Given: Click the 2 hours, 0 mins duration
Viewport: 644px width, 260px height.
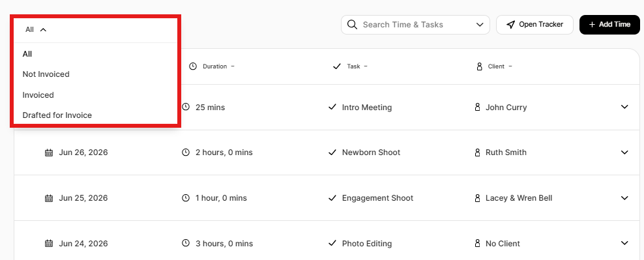Looking at the screenshot, I should tap(224, 152).
